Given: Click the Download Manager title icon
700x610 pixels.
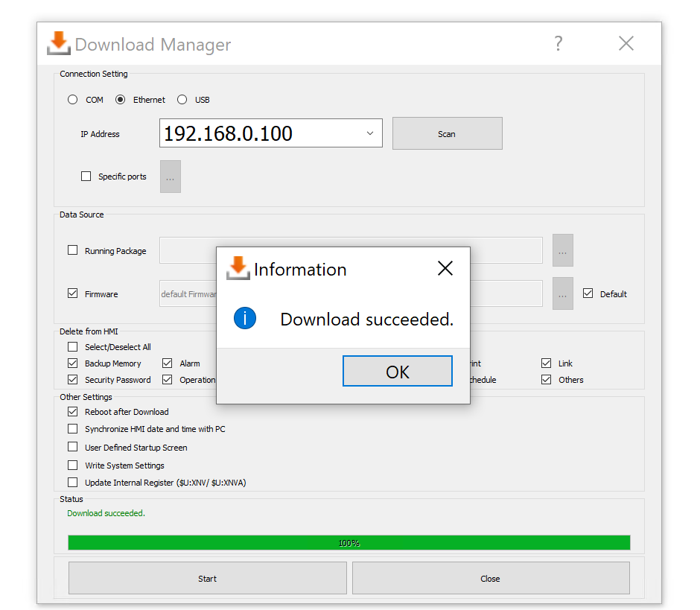Looking at the screenshot, I should 59,43.
